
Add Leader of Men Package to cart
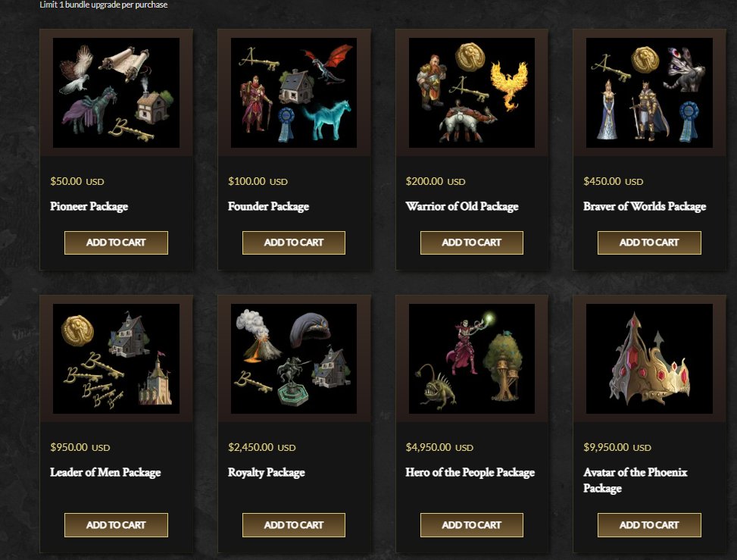coord(116,525)
